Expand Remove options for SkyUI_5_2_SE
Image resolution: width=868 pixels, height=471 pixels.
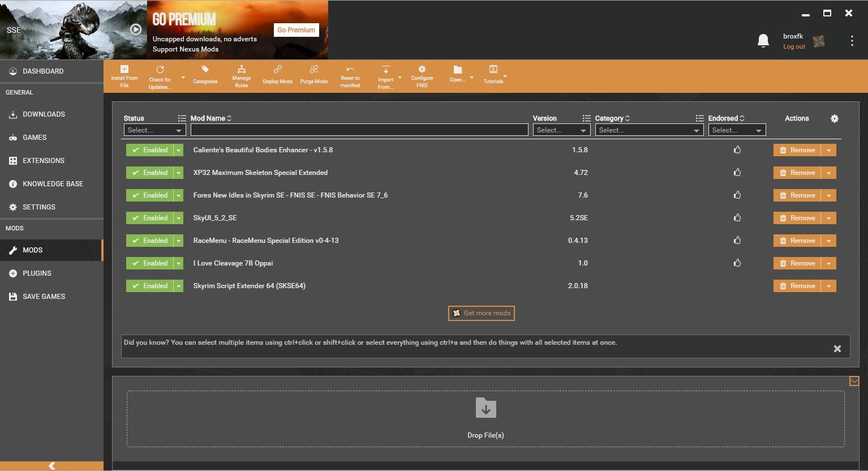[x=829, y=218]
